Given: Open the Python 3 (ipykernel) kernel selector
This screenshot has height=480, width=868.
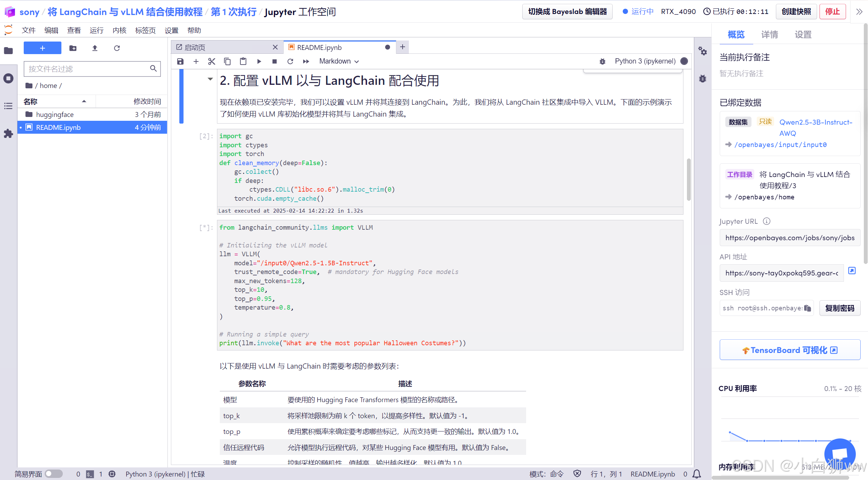Looking at the screenshot, I should [645, 61].
